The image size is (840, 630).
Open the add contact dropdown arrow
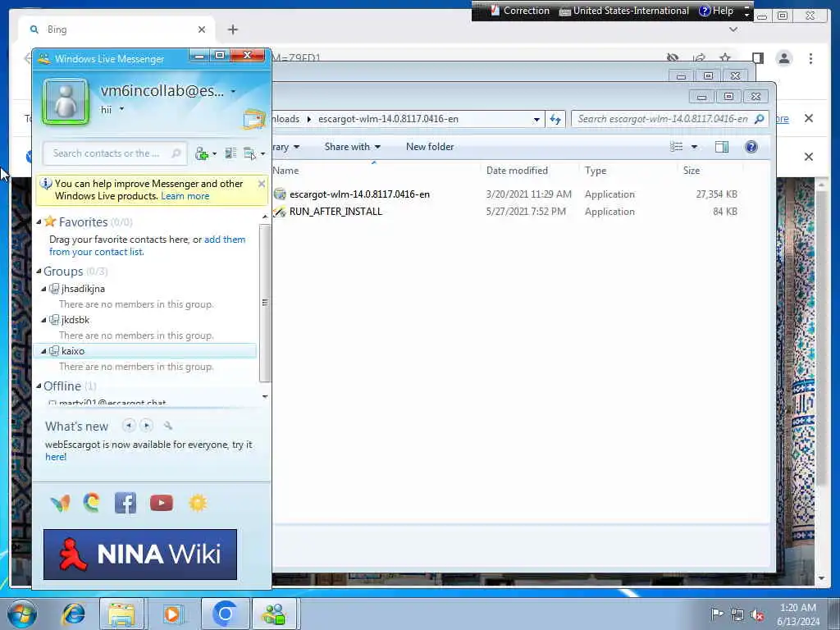click(x=214, y=153)
